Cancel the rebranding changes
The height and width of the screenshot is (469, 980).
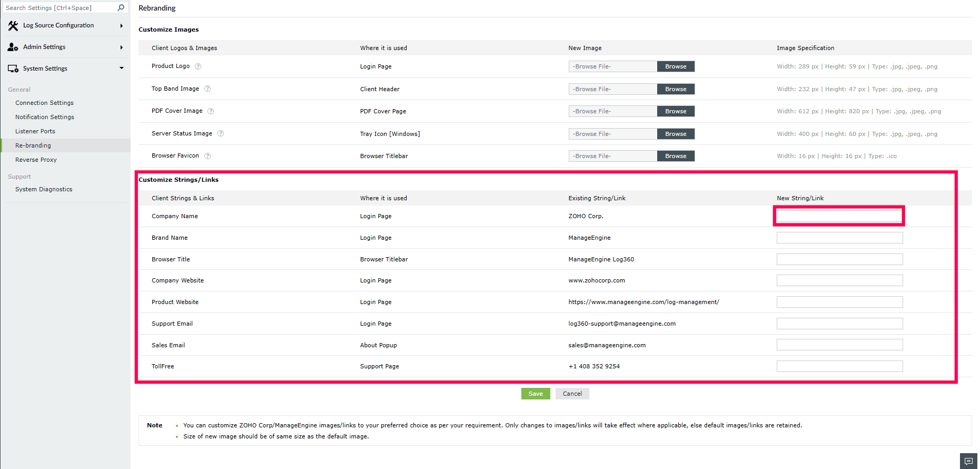tap(572, 394)
